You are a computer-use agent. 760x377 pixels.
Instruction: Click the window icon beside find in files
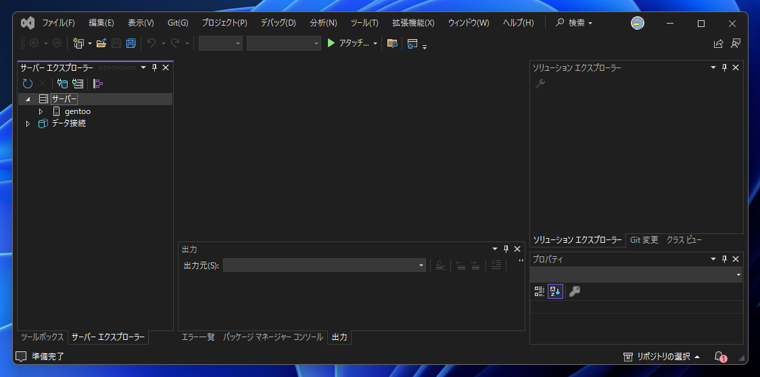(x=412, y=43)
